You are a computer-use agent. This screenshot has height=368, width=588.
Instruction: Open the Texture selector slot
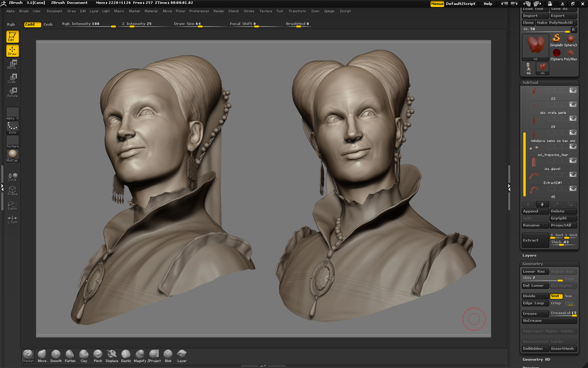point(12,142)
